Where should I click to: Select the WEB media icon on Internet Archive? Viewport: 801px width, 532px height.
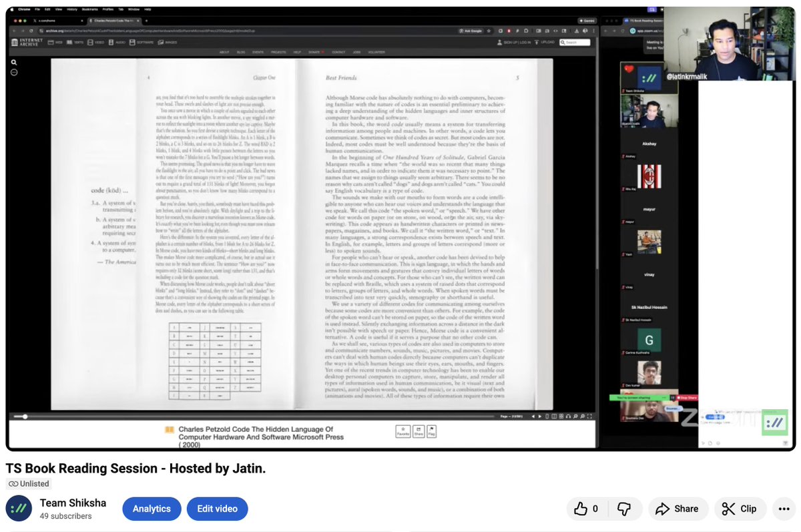pos(55,42)
